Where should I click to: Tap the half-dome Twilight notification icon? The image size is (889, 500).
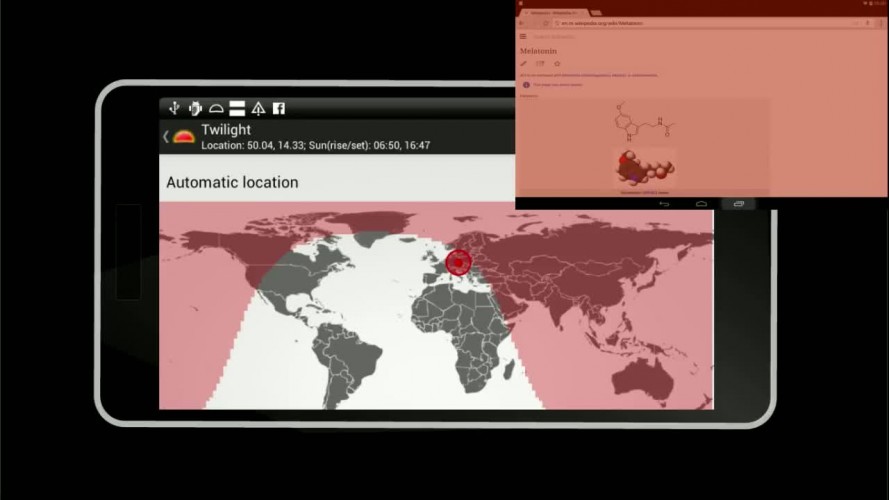pyautogui.click(x=216, y=108)
